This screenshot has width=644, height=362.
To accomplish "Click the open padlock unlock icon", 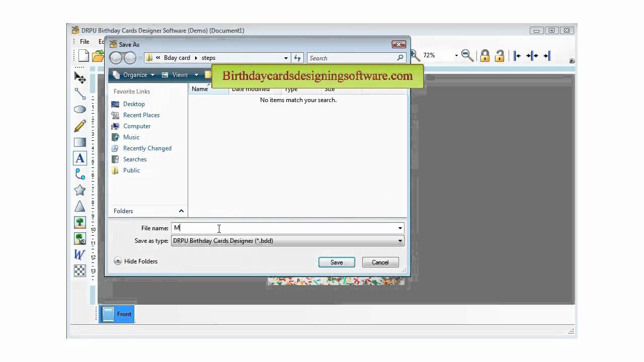I will pos(500,55).
